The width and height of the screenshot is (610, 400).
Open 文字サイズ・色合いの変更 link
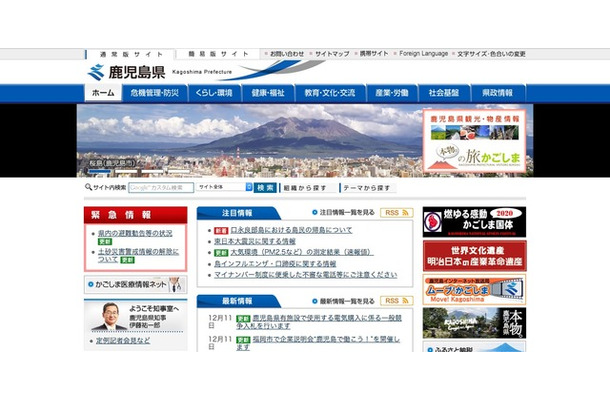(x=491, y=54)
